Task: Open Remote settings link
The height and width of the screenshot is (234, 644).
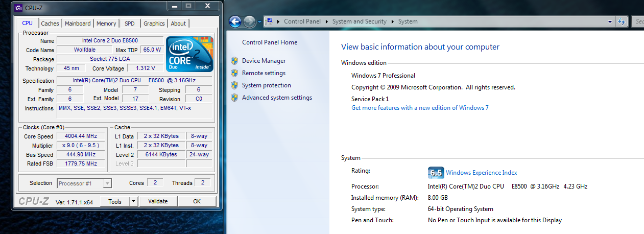Action: tap(264, 73)
